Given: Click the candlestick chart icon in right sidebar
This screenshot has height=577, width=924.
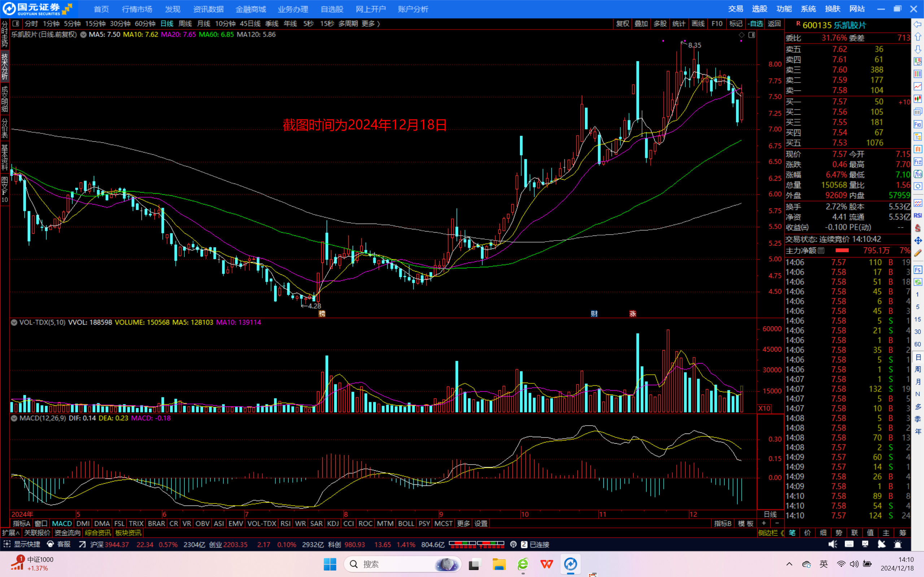Looking at the screenshot, I should pos(918,99).
